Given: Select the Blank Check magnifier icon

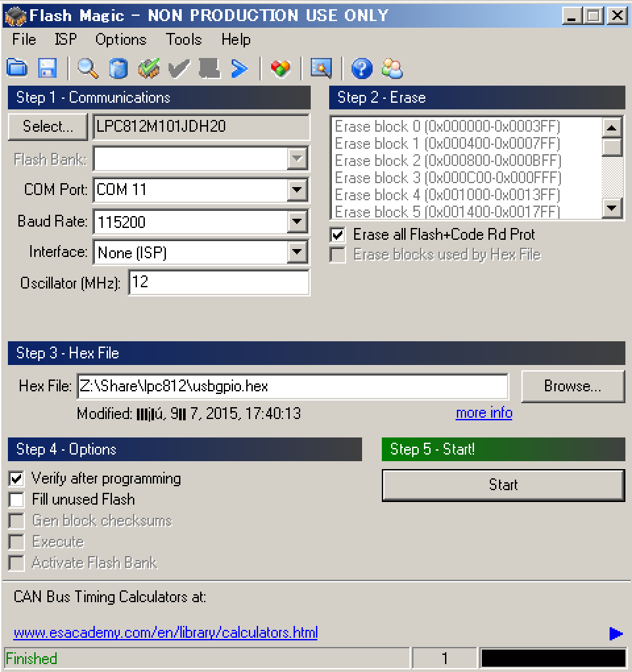Looking at the screenshot, I should [x=88, y=68].
